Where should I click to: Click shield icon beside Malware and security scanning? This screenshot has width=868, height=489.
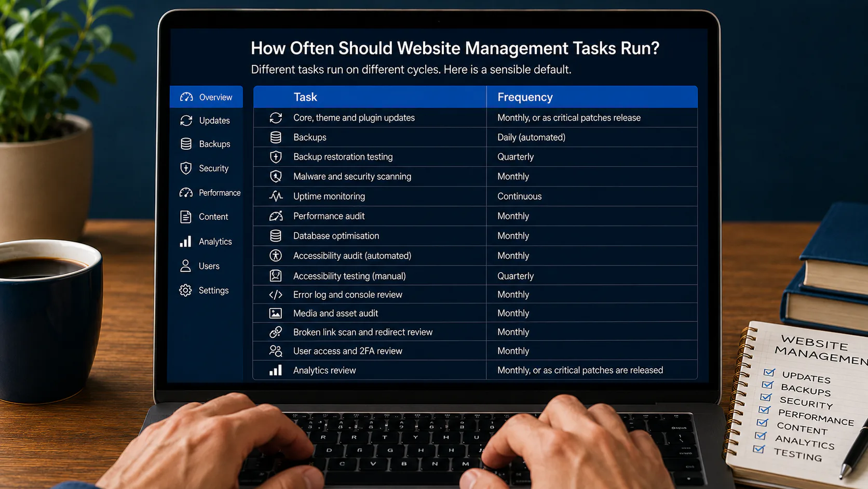click(276, 177)
